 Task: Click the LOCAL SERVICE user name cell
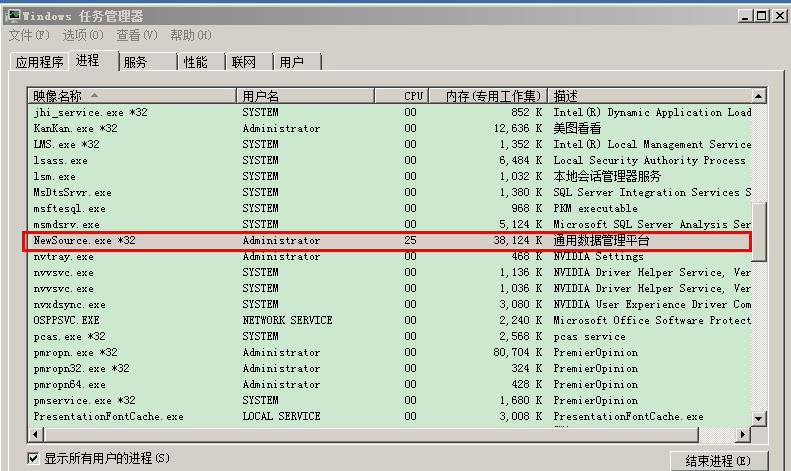coord(281,417)
